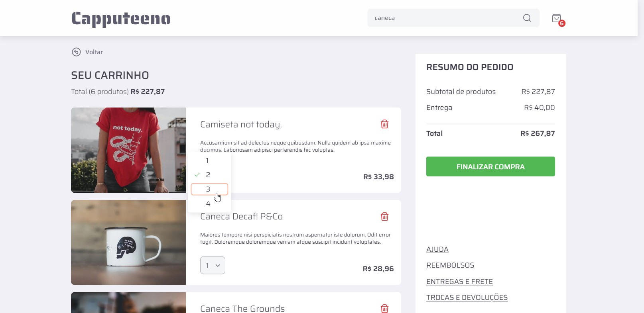Click the R$ 33,98 price
Screen dimensions: 644x313
coord(378,177)
